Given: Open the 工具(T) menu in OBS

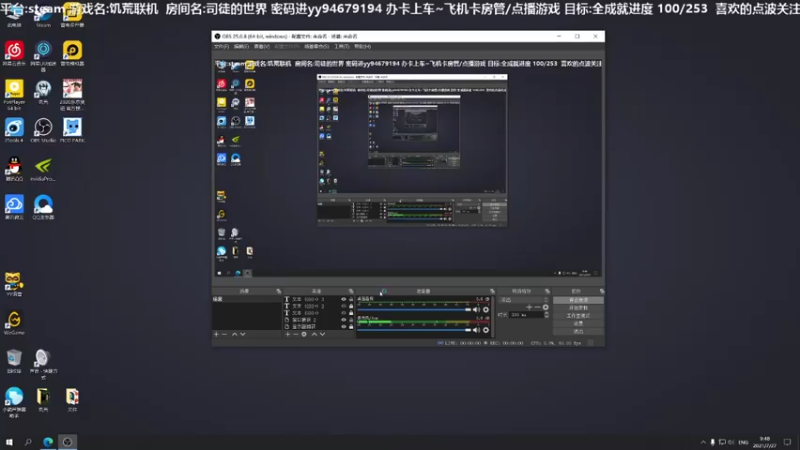Looking at the screenshot, I should pos(342,46).
